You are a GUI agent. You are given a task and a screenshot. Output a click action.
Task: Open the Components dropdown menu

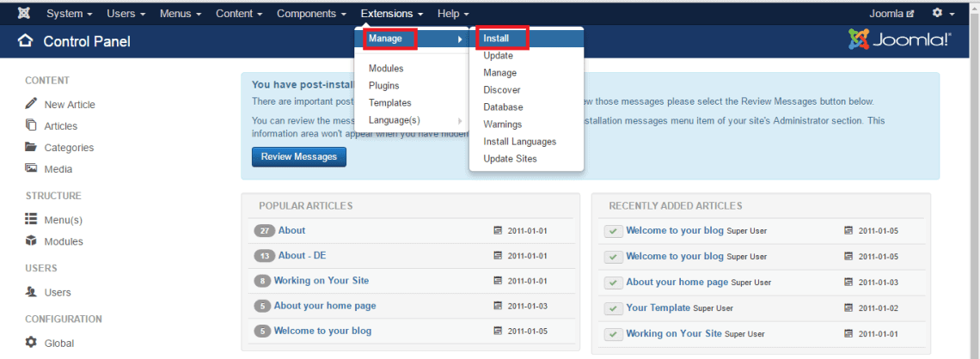(311, 14)
